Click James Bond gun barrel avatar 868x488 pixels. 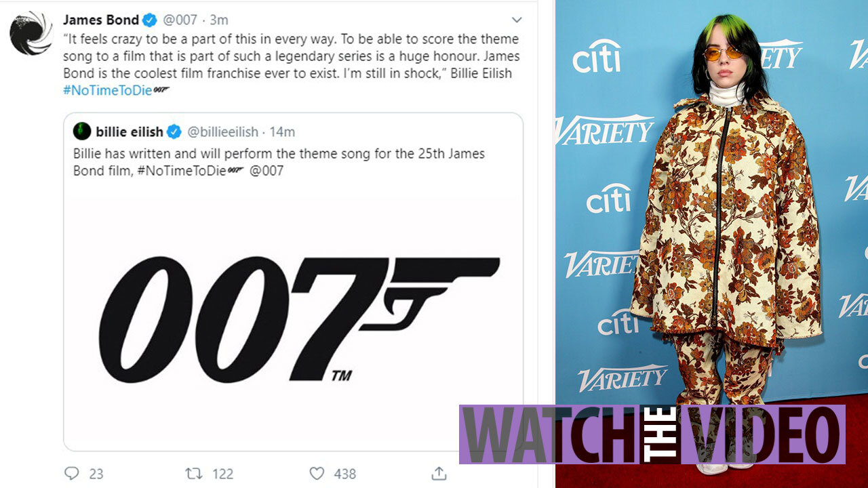[31, 33]
